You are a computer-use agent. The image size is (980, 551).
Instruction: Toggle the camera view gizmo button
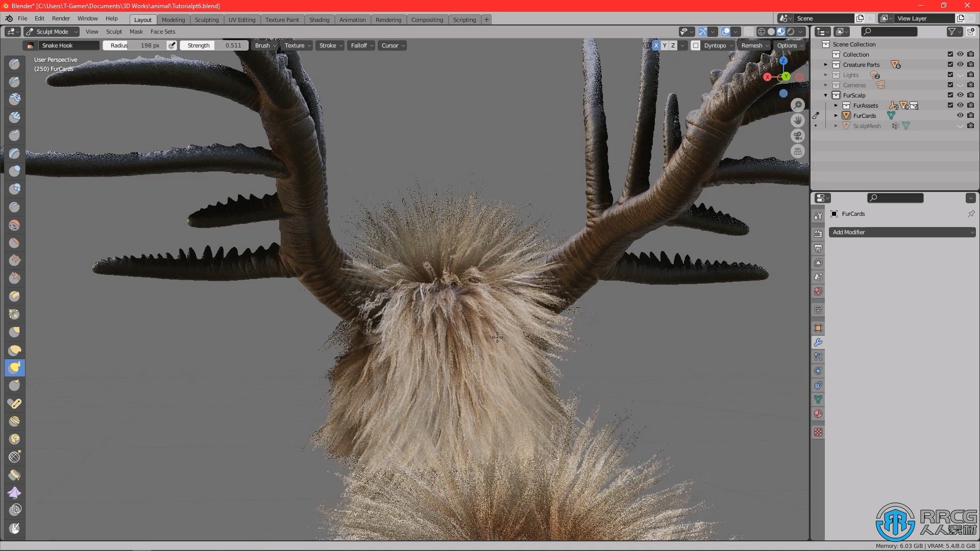click(x=798, y=136)
